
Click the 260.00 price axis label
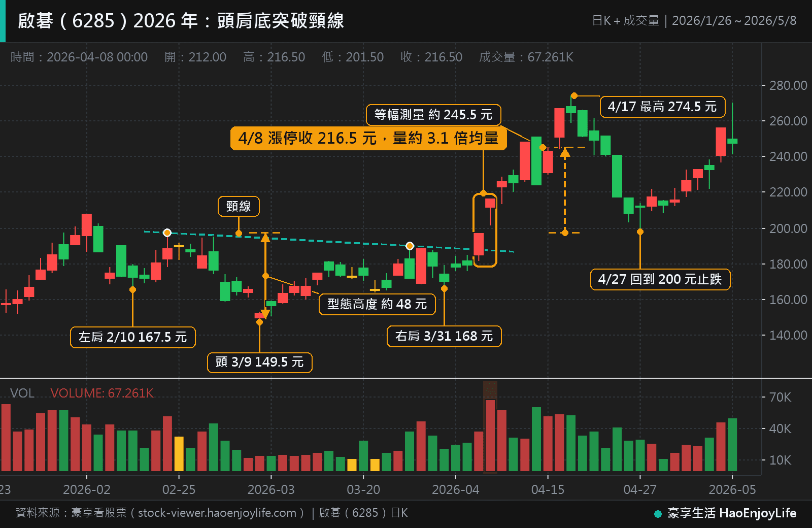pyautogui.click(x=788, y=121)
